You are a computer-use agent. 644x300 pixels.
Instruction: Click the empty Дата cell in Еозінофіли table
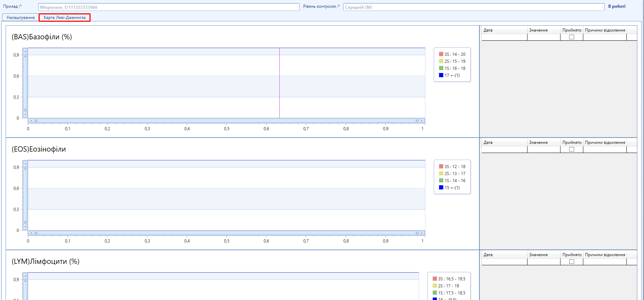click(504, 149)
